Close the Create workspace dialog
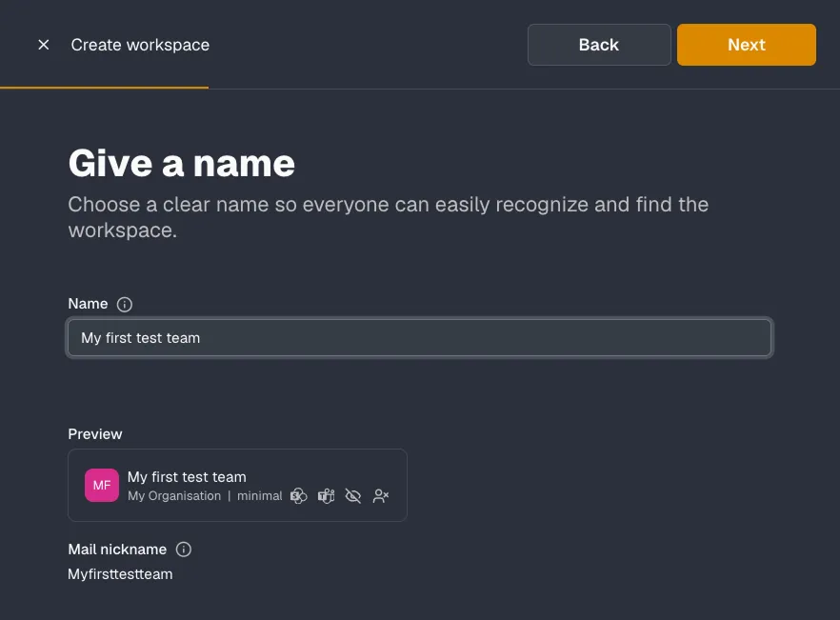Viewport: 840px width, 620px height. pos(44,45)
